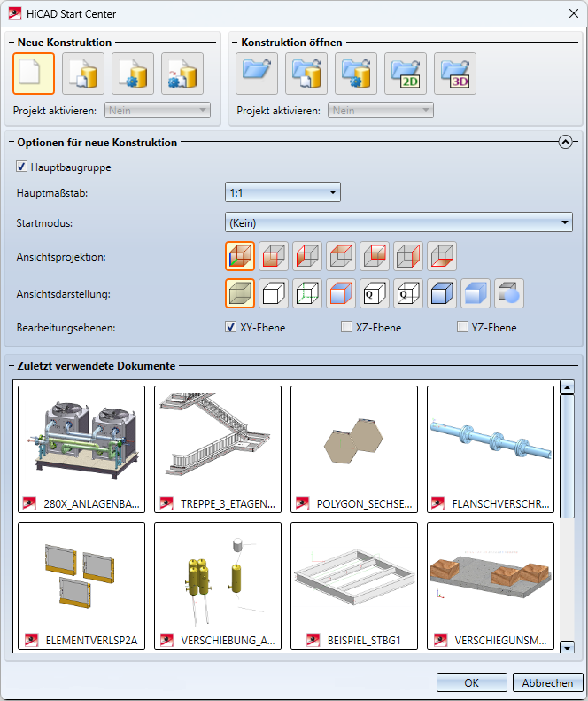Image resolution: width=588 pixels, height=701 pixels.
Task: Select the first axonometric view projection icon
Action: click(x=240, y=257)
